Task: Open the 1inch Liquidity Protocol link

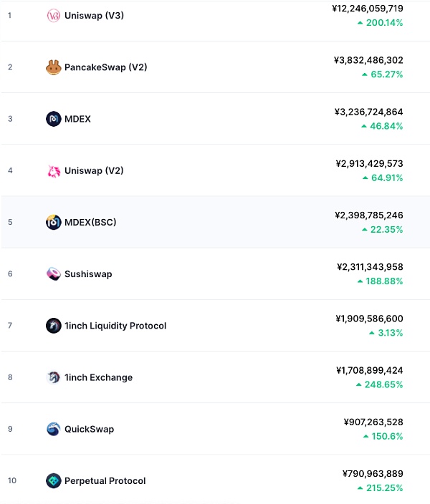Action: (115, 326)
